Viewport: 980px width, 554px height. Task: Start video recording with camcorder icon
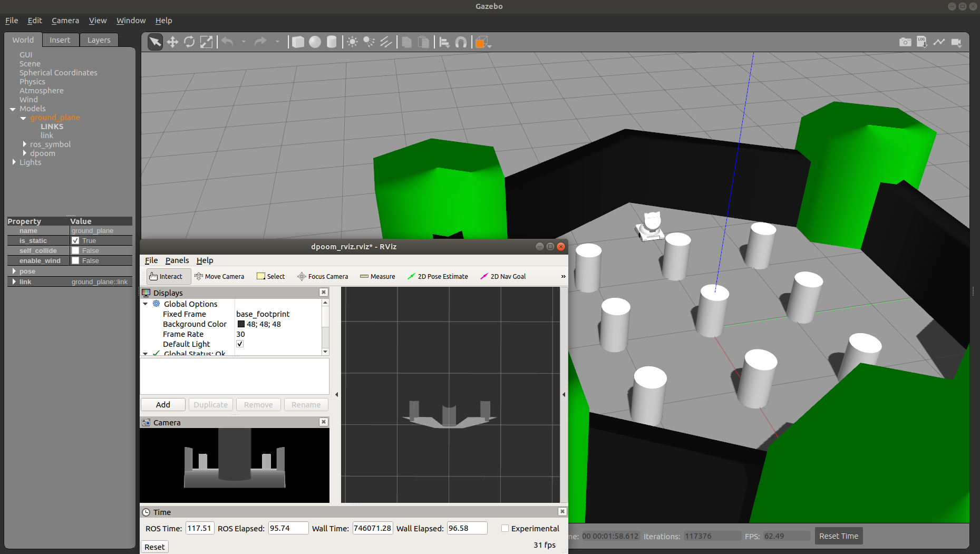956,42
